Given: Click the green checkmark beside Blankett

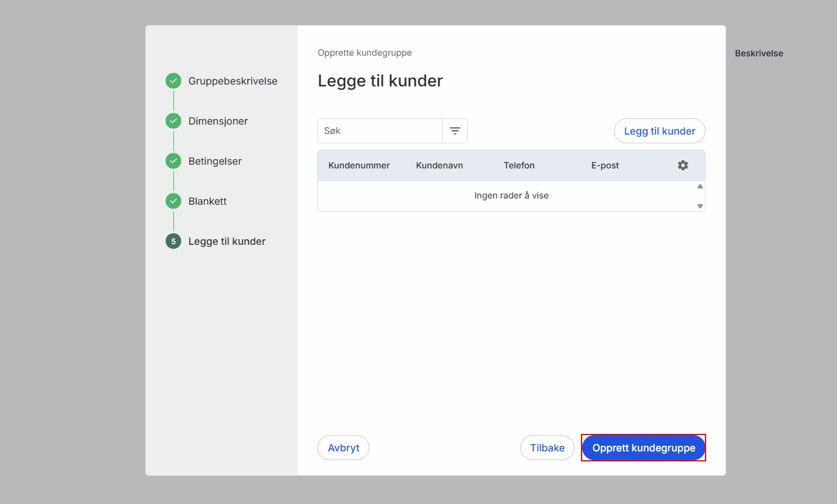Looking at the screenshot, I should 173,201.
